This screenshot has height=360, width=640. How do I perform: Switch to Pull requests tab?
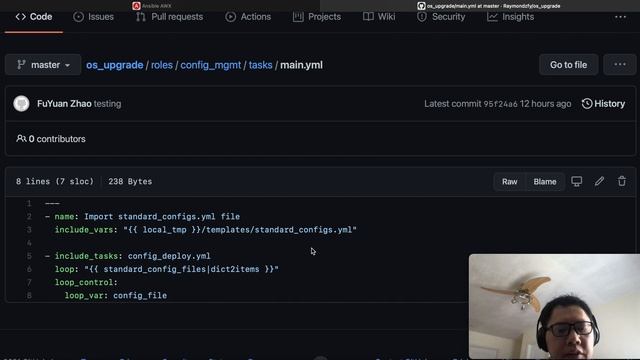tap(169, 17)
